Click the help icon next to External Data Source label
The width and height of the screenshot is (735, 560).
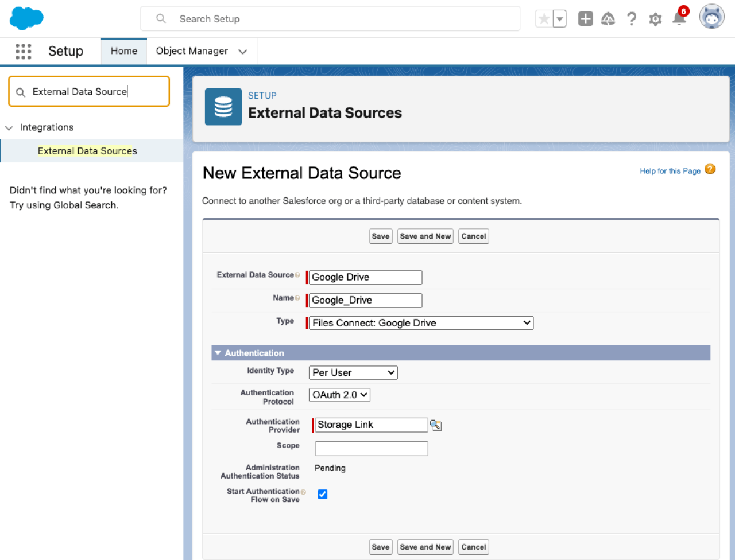coord(297,275)
